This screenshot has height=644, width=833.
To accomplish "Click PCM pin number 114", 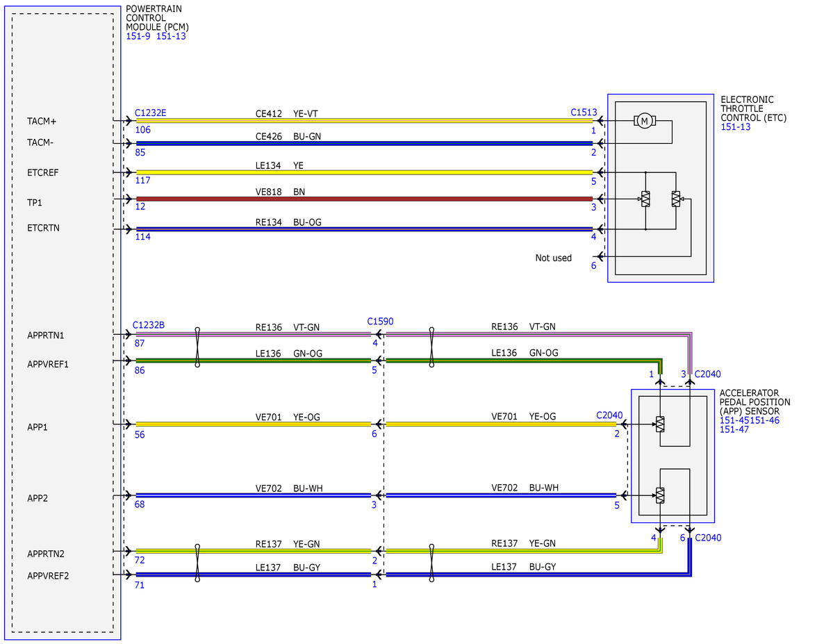I will click(143, 236).
